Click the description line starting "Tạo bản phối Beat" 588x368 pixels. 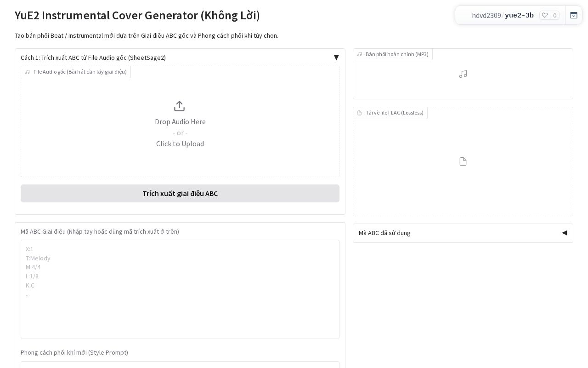(x=147, y=35)
